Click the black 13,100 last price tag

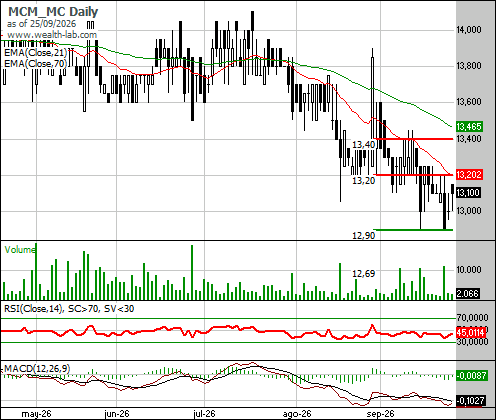[468, 192]
